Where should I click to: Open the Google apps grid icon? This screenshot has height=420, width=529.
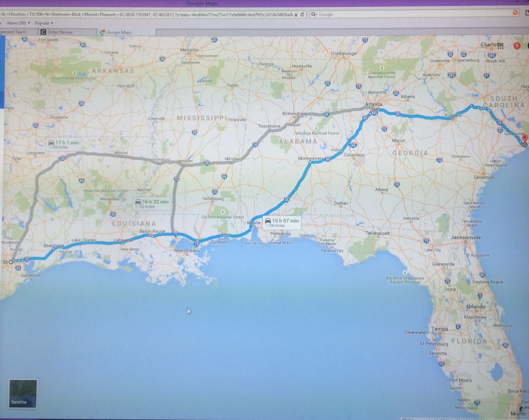(500, 45)
